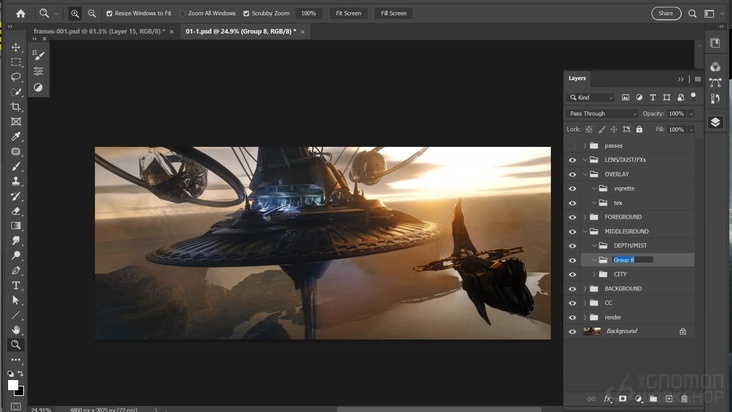The image size is (732, 412).
Task: Open the Search icon at top right
Action: (692, 14)
